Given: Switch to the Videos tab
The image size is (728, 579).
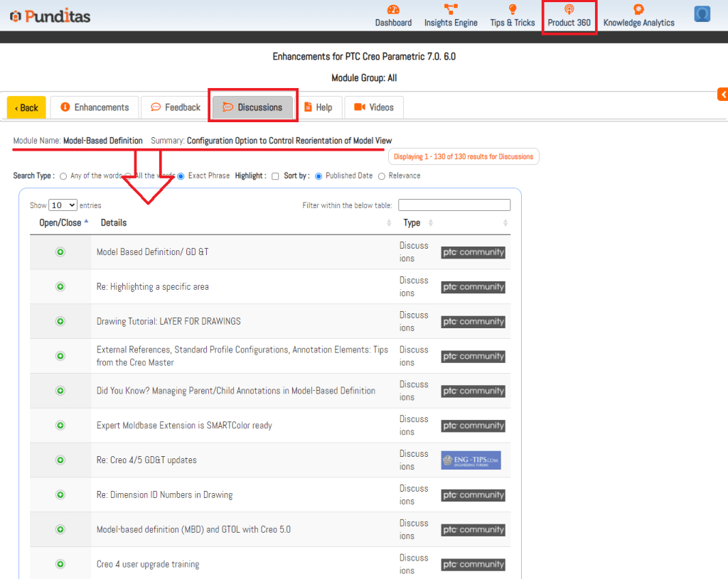Looking at the screenshot, I should click(374, 107).
